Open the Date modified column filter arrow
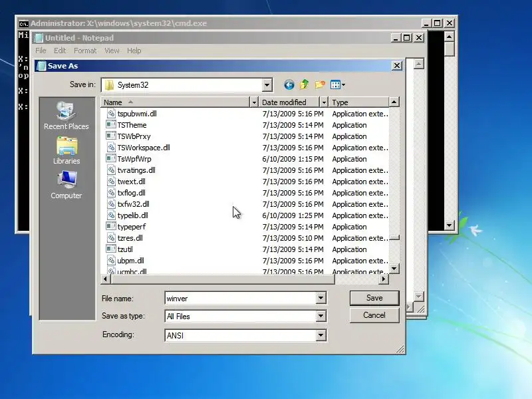 click(324, 102)
